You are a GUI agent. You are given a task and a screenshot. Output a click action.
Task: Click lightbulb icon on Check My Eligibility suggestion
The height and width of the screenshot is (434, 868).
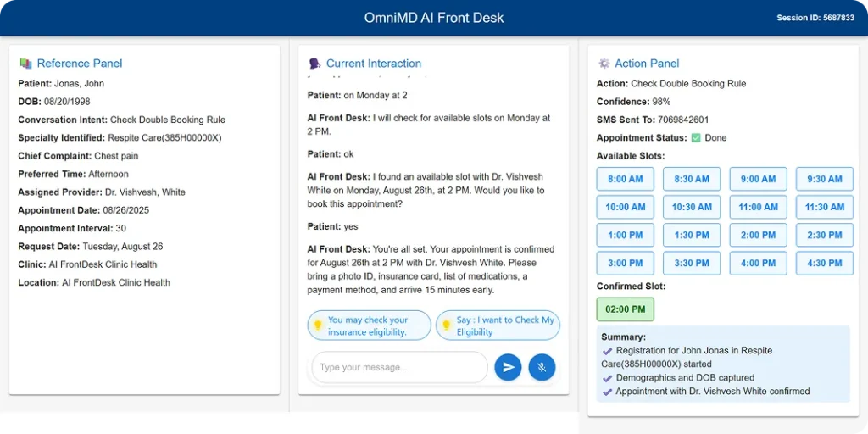pos(446,325)
